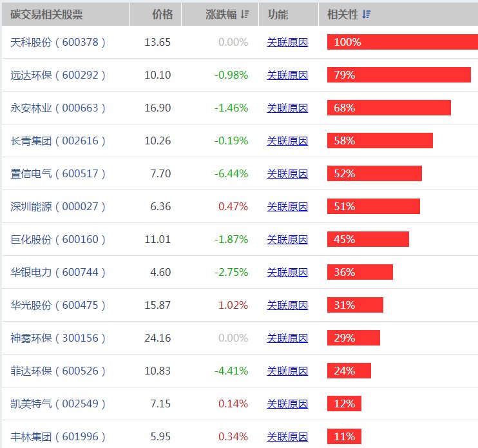
Task: Click the 12% correlation bar
Action: [344, 404]
